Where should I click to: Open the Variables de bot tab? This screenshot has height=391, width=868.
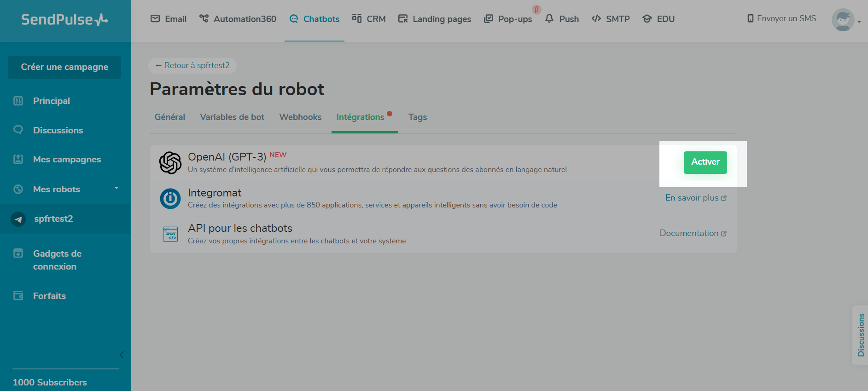[232, 117]
